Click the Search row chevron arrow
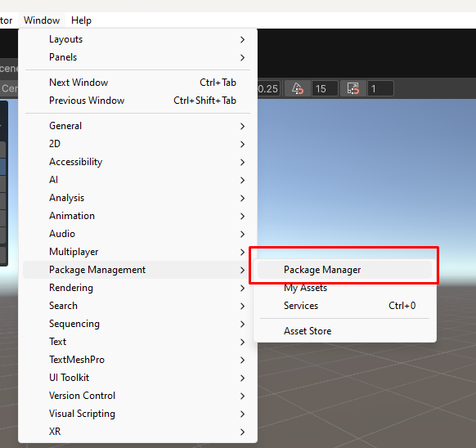The image size is (476, 448). coord(242,306)
